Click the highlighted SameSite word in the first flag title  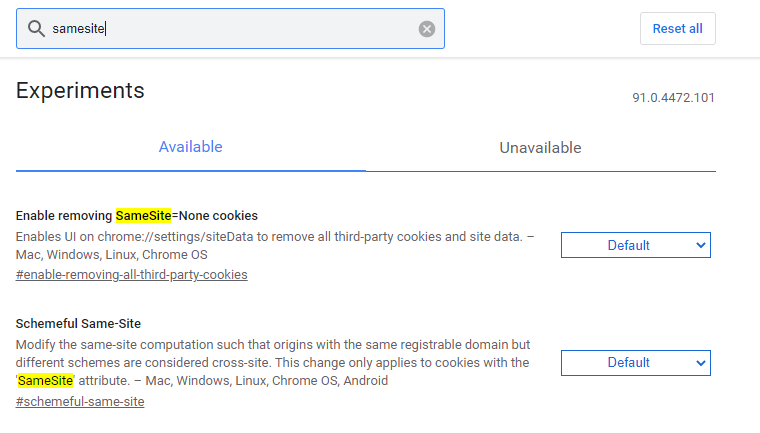145,215
